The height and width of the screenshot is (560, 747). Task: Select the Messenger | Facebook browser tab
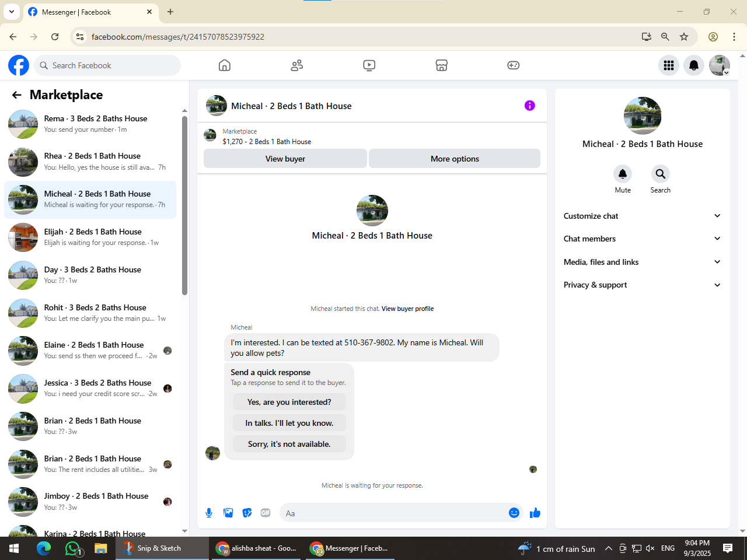[x=90, y=12]
